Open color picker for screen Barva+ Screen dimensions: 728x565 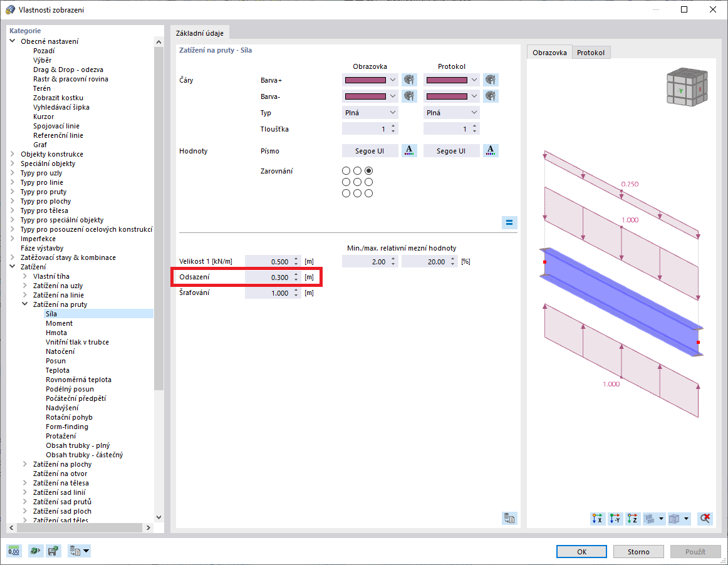tap(409, 80)
